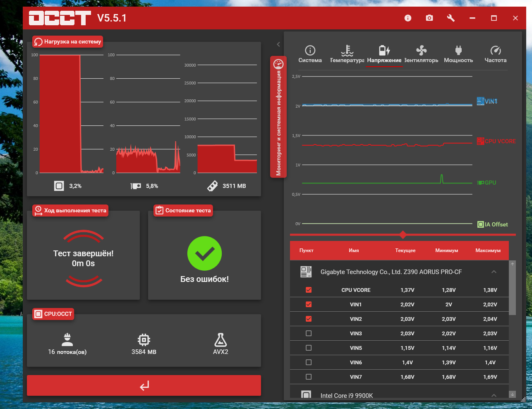This screenshot has width=532, height=409.
Task: Collapse the Intel Core i9 9900K section
Action: (494, 395)
